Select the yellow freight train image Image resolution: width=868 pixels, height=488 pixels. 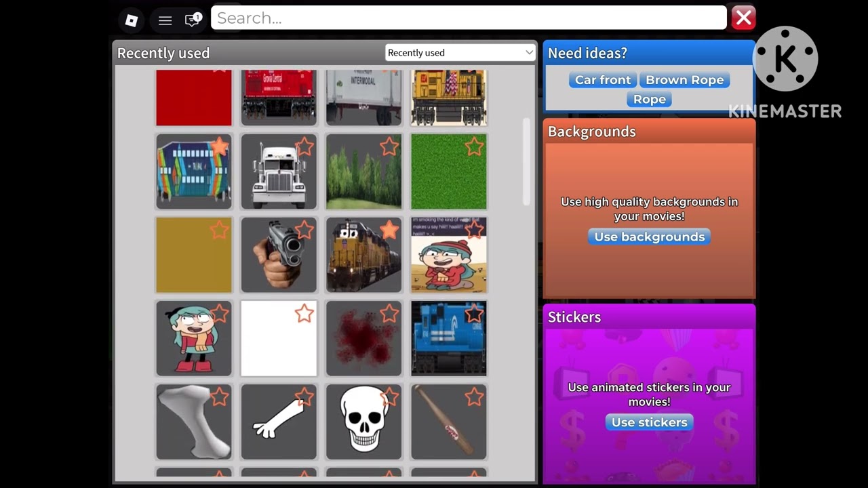[364, 255]
